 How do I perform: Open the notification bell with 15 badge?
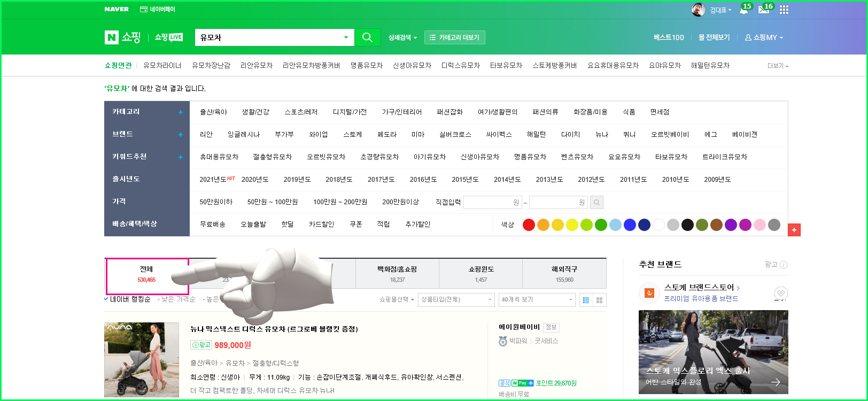point(744,10)
